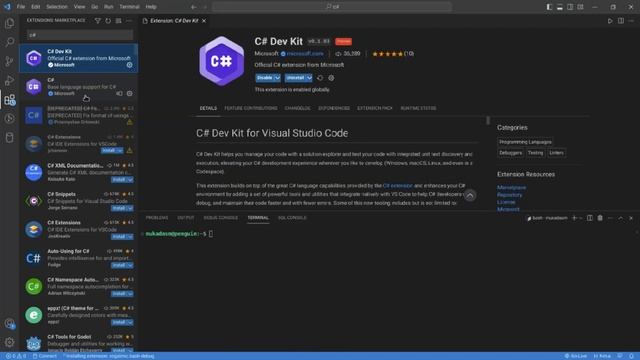Image resolution: width=640 pixels, height=360 pixels.
Task: Open Manage gear at bottom of activity bar
Action: point(9,342)
